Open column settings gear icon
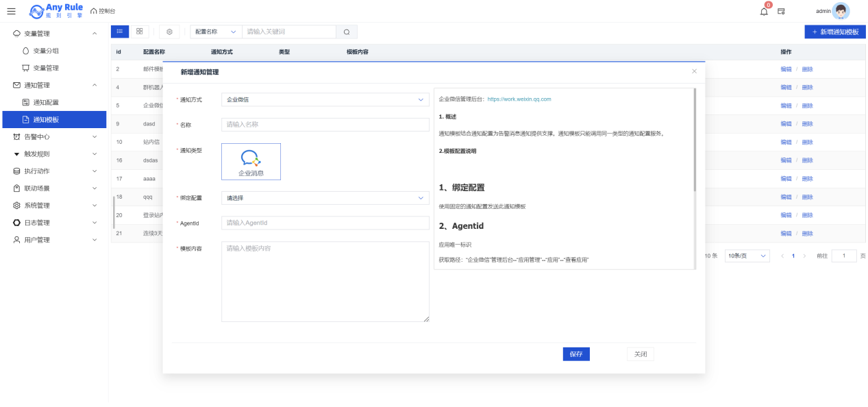The width and height of the screenshot is (868, 407). click(169, 32)
